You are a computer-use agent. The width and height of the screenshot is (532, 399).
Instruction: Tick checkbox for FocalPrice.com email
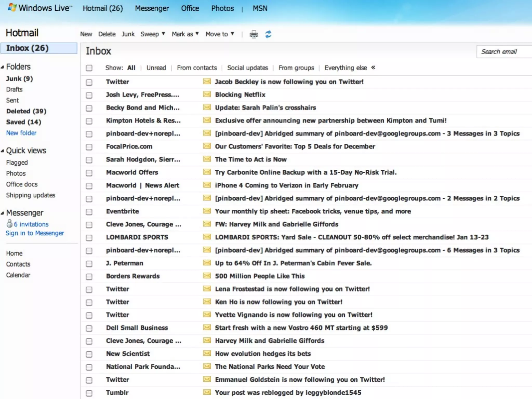coord(89,147)
